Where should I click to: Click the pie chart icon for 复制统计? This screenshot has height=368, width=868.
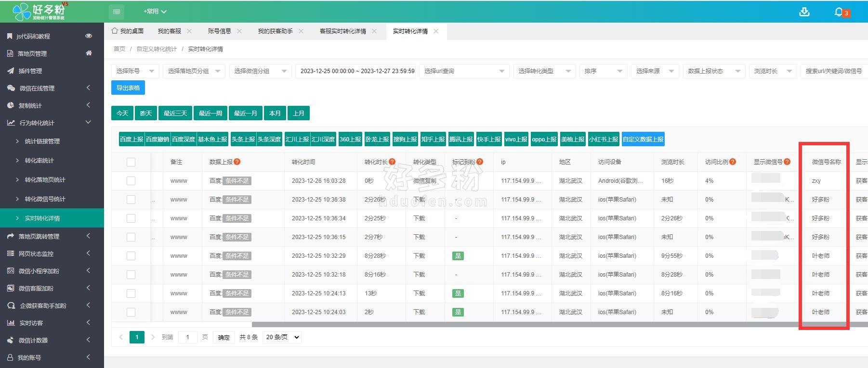pos(11,105)
